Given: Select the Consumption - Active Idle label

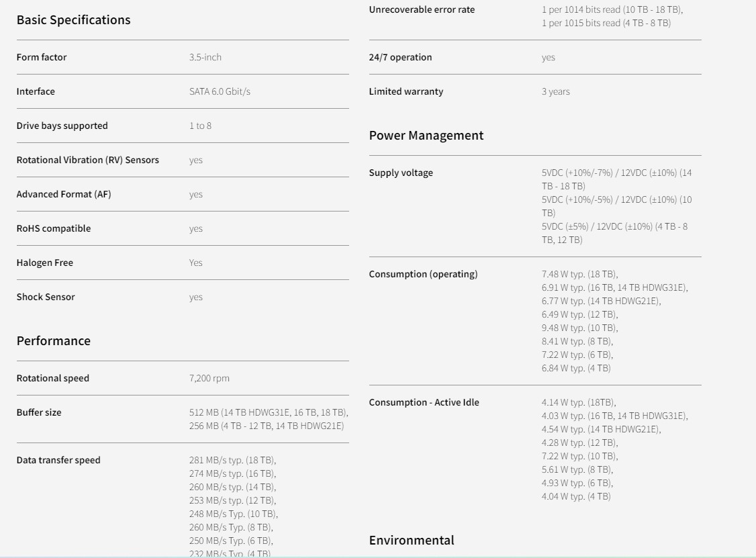Looking at the screenshot, I should 424,402.
